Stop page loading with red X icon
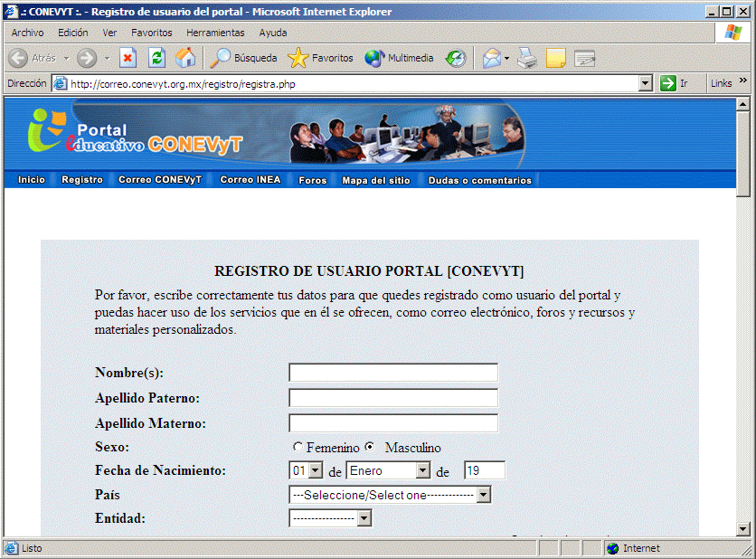The width and height of the screenshot is (756, 559). click(x=128, y=59)
